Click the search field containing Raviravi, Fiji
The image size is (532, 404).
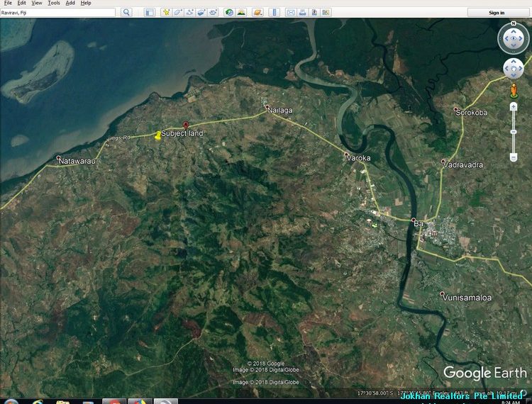point(57,13)
